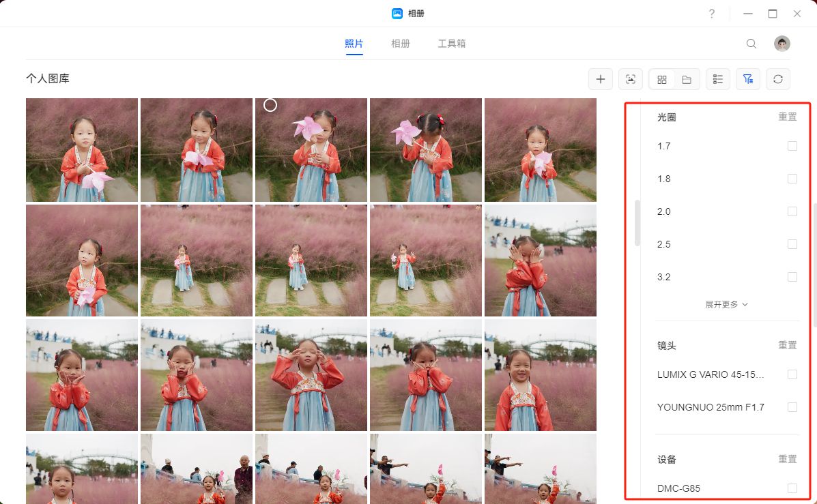Switch to the 照片 tab
817x504 pixels.
coord(354,44)
